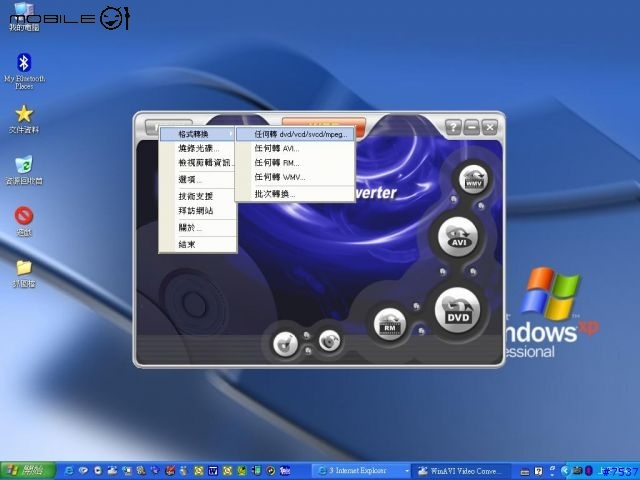Image resolution: width=640 pixels, height=480 pixels.
Task: Click the round AVI conversion button
Action: coord(458,237)
